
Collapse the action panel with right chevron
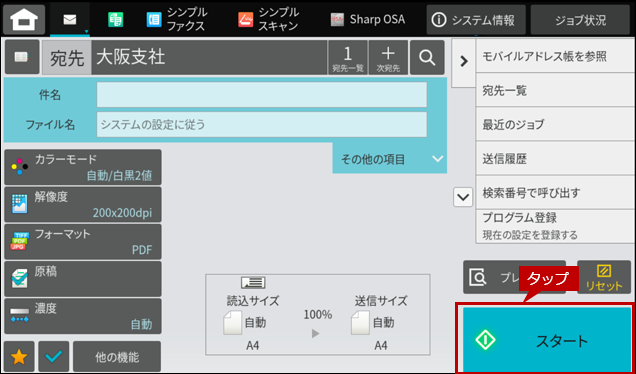pyautogui.click(x=464, y=62)
